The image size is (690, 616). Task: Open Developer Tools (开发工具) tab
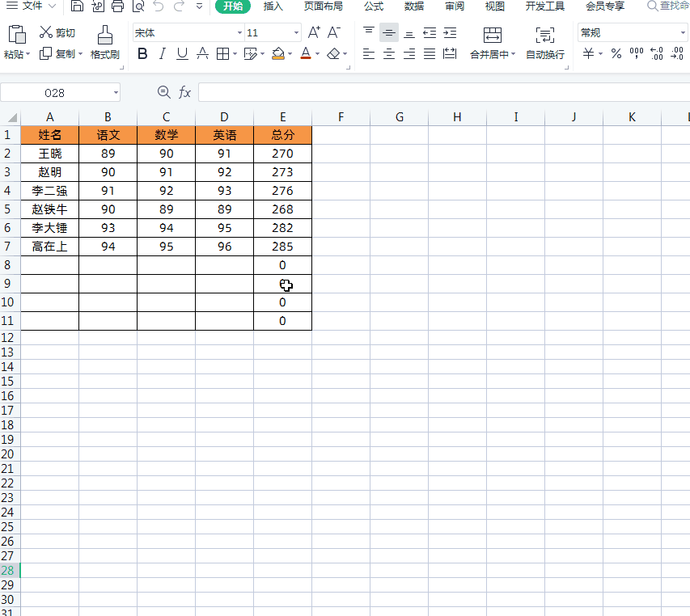tap(544, 6)
